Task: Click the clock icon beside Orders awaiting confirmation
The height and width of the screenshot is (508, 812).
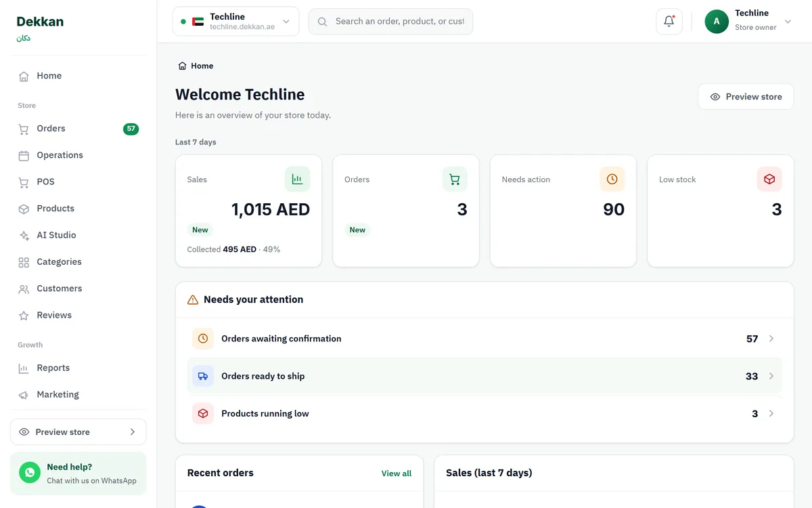Action: [x=203, y=339]
